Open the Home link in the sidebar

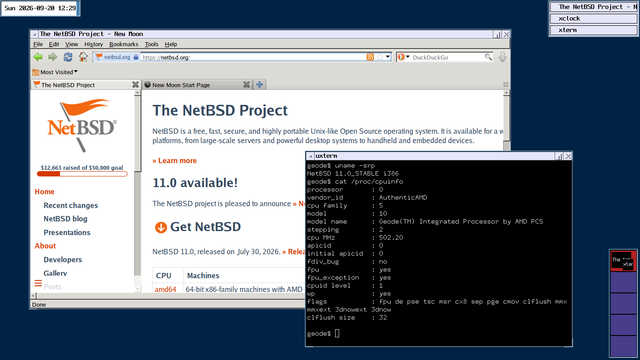click(x=44, y=192)
